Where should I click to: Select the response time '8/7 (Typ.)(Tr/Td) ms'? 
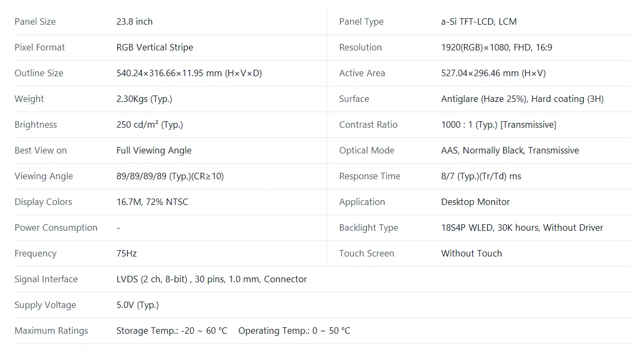481,176
